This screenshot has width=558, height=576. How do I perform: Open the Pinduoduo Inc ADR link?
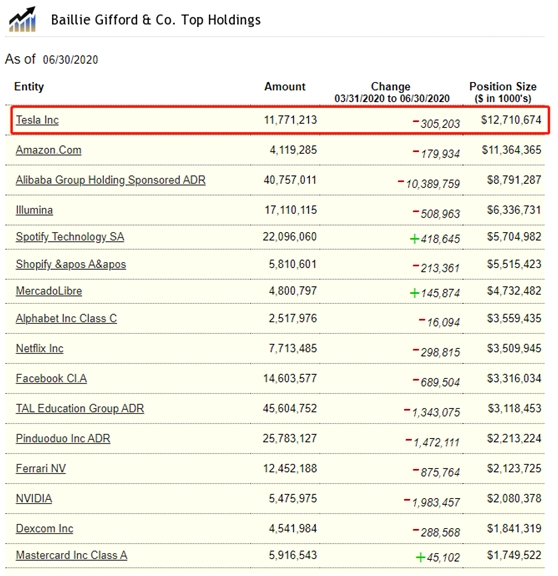click(x=63, y=439)
